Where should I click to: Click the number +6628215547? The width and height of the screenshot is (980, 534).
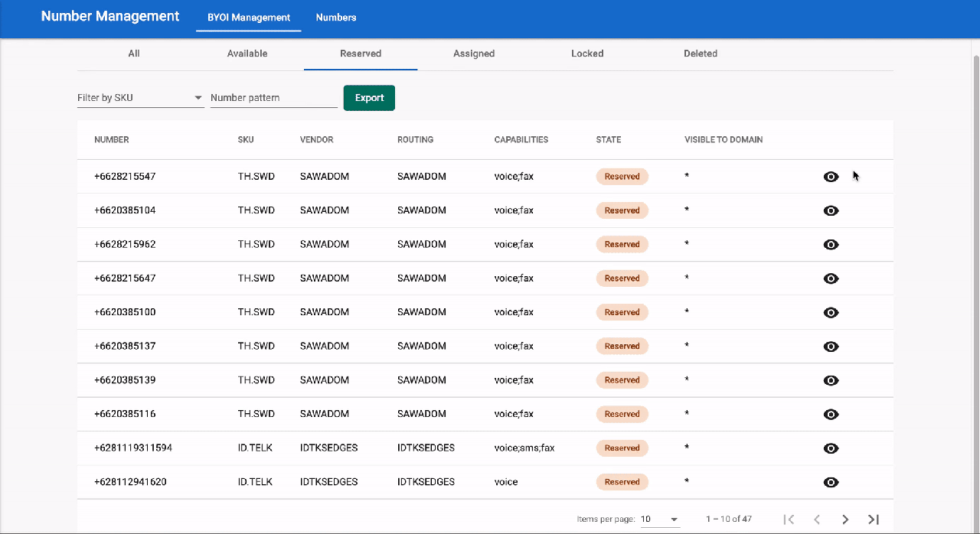coord(125,177)
